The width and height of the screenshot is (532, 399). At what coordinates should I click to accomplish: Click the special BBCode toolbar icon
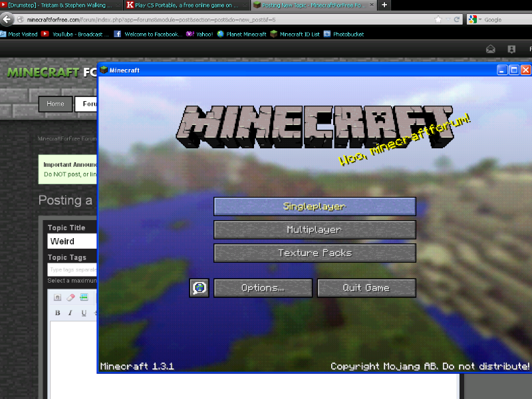point(84,297)
